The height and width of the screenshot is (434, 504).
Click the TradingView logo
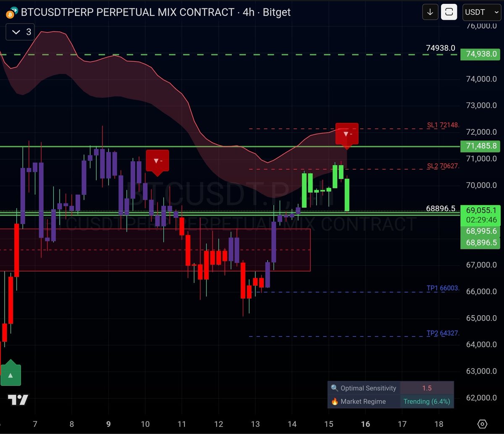click(x=18, y=400)
